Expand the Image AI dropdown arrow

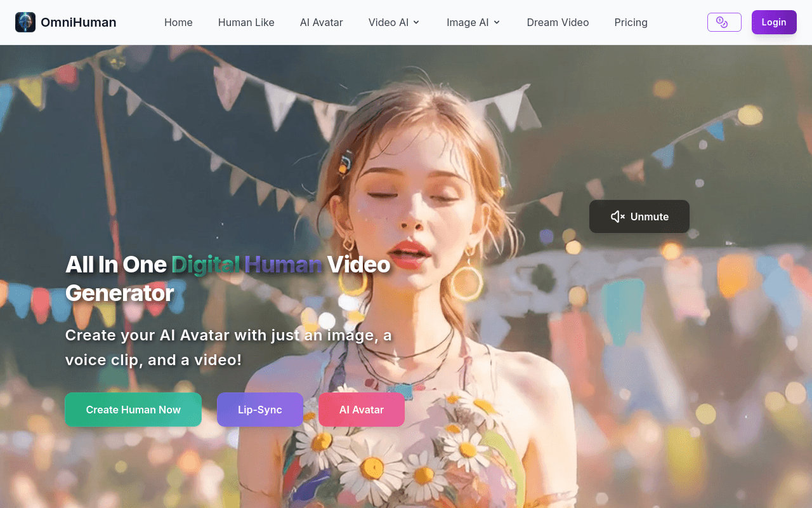(497, 22)
